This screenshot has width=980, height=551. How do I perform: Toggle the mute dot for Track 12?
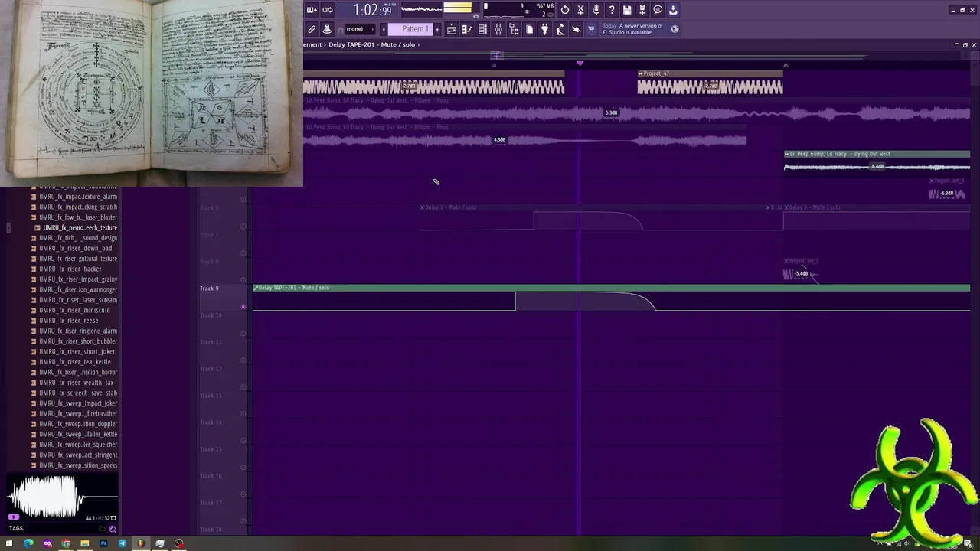point(243,387)
